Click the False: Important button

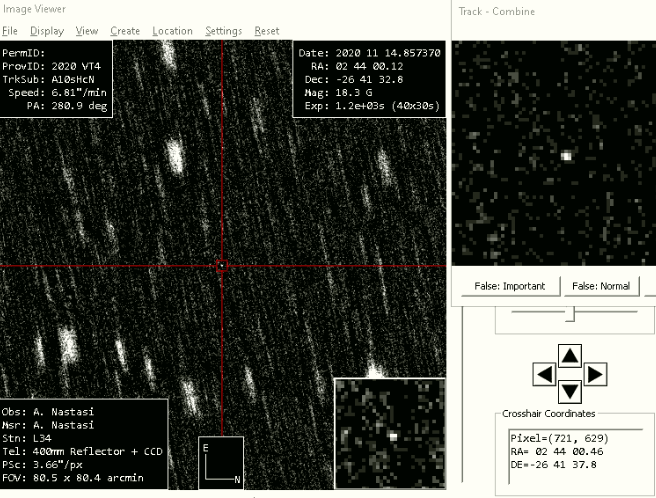pos(510,286)
